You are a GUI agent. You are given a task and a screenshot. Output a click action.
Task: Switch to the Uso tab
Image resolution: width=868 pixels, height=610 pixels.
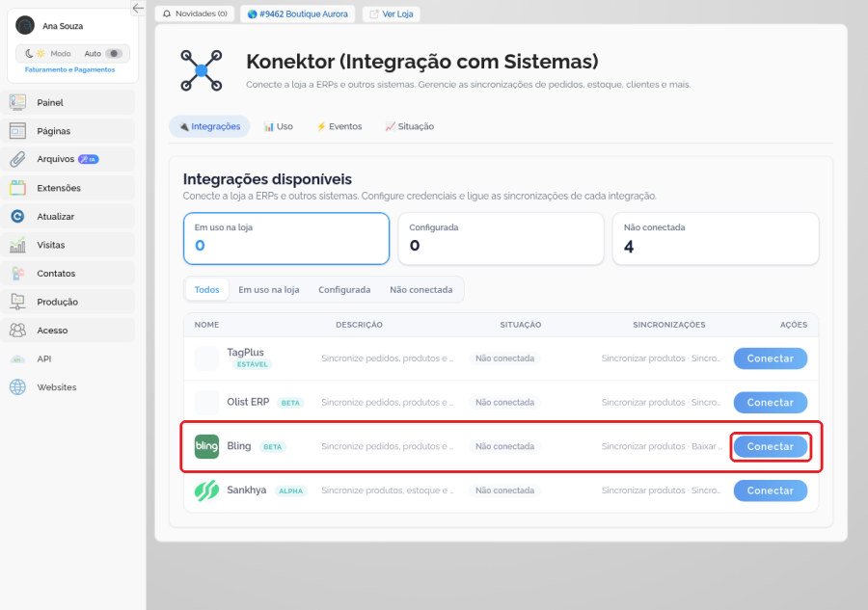pyautogui.click(x=279, y=126)
